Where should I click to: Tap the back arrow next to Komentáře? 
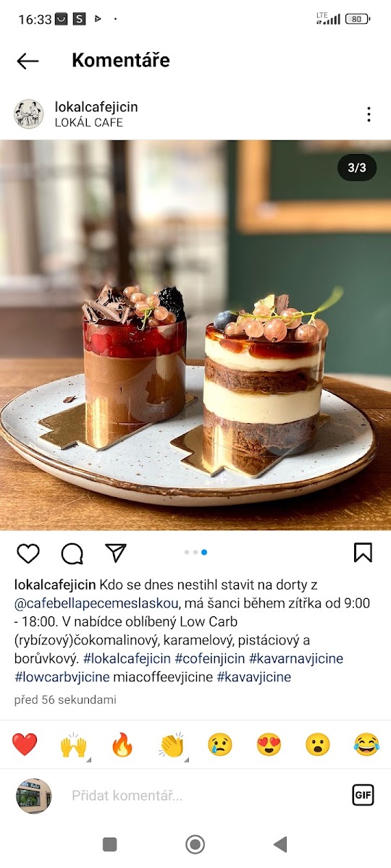point(28,61)
